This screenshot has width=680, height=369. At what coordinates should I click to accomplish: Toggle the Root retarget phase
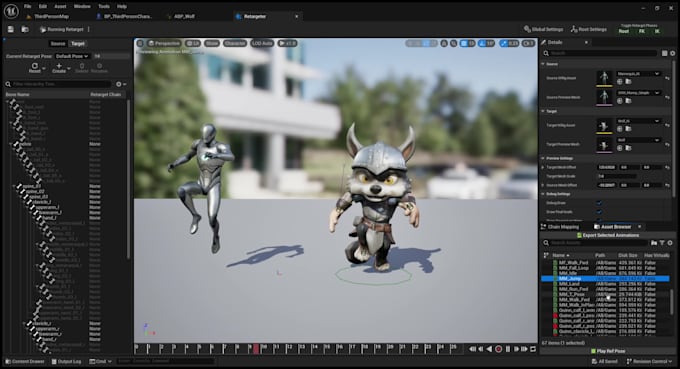624,31
